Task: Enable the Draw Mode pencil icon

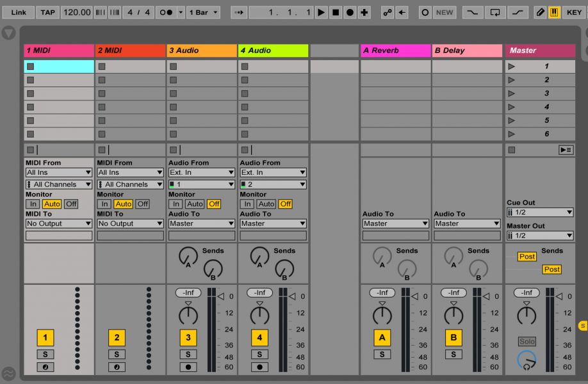Action: [540, 12]
